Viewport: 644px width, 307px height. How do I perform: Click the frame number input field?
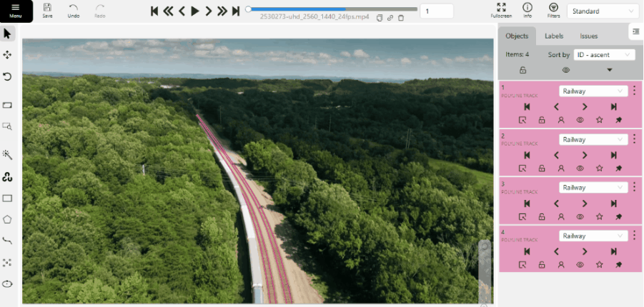437,11
